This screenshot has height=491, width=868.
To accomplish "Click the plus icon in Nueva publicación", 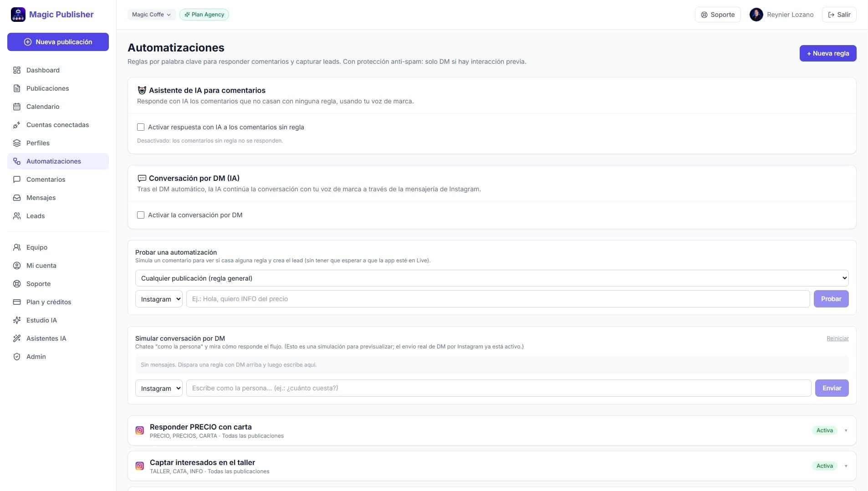I will pos(28,42).
